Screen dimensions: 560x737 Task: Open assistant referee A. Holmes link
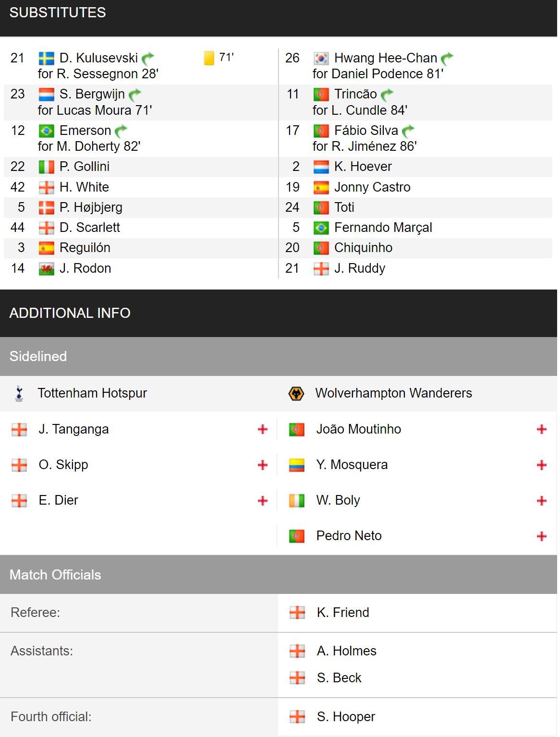point(347,651)
